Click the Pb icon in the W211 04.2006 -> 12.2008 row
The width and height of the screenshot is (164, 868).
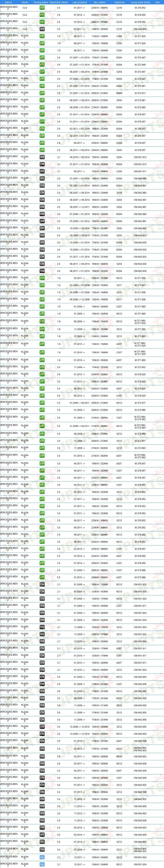coord(42,299)
